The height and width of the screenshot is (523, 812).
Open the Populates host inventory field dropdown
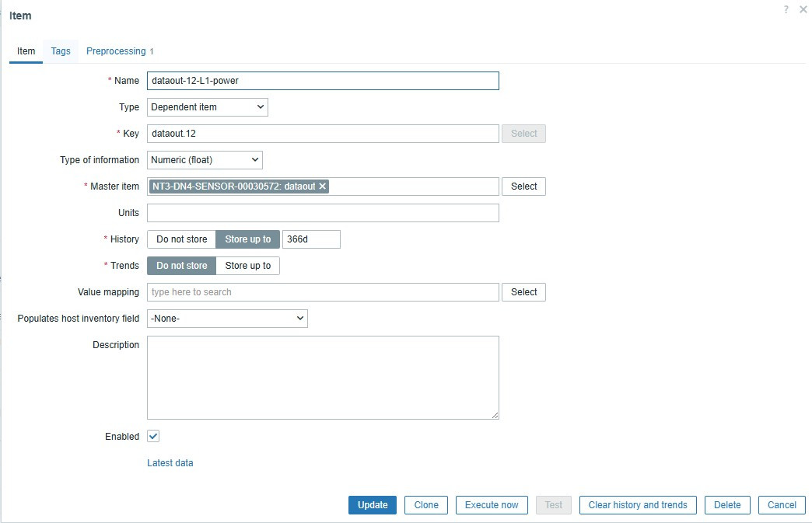point(226,318)
